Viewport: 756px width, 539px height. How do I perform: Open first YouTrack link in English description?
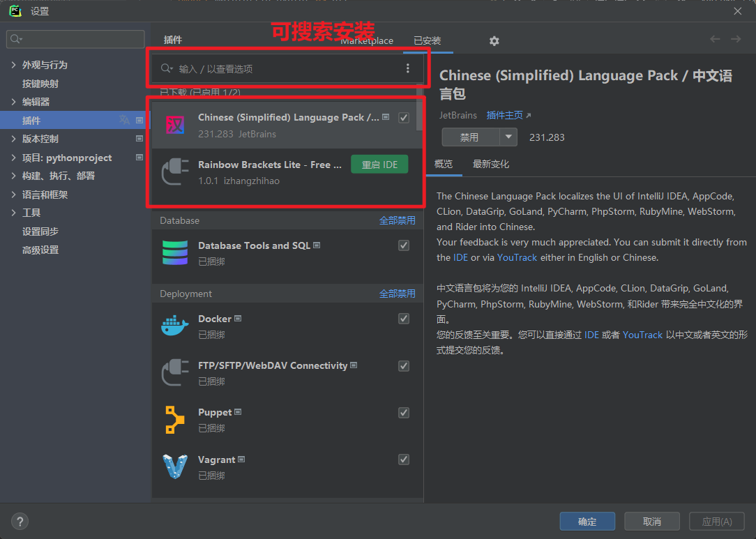coord(517,257)
